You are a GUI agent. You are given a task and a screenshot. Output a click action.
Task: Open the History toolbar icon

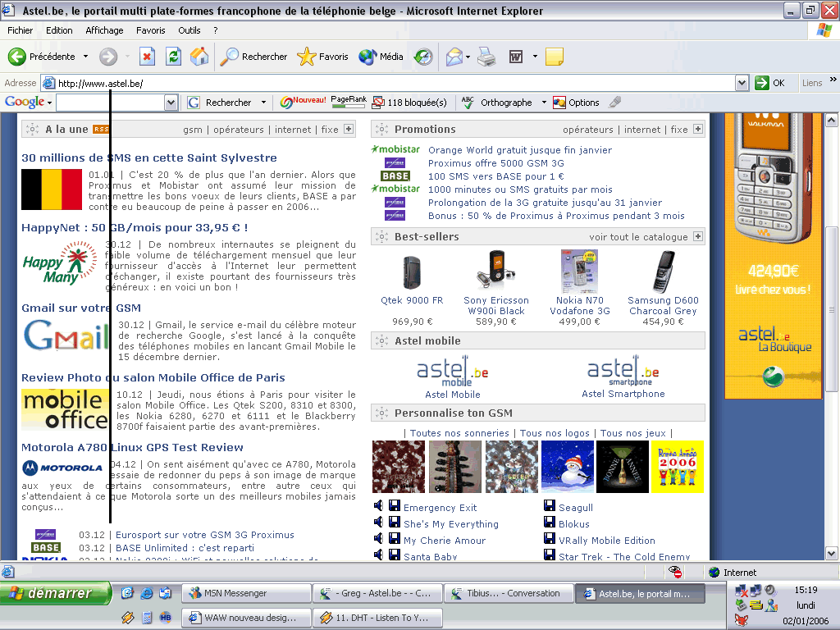(x=423, y=57)
